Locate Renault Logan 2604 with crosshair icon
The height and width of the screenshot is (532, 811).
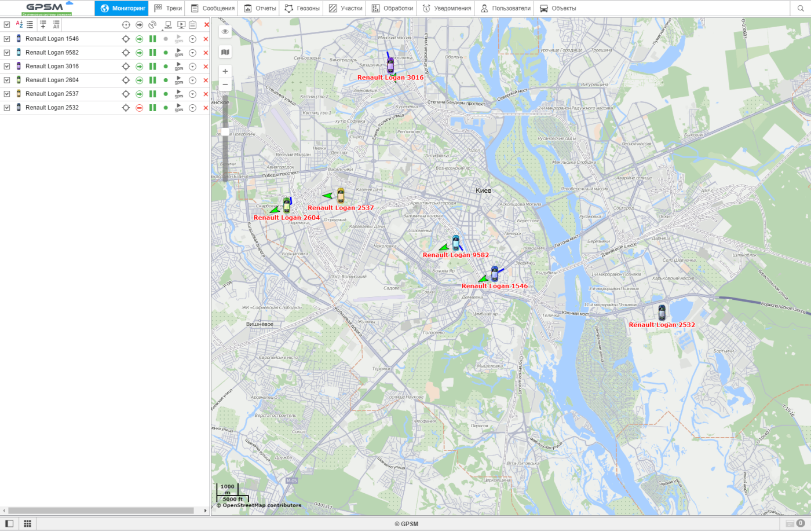pos(126,80)
